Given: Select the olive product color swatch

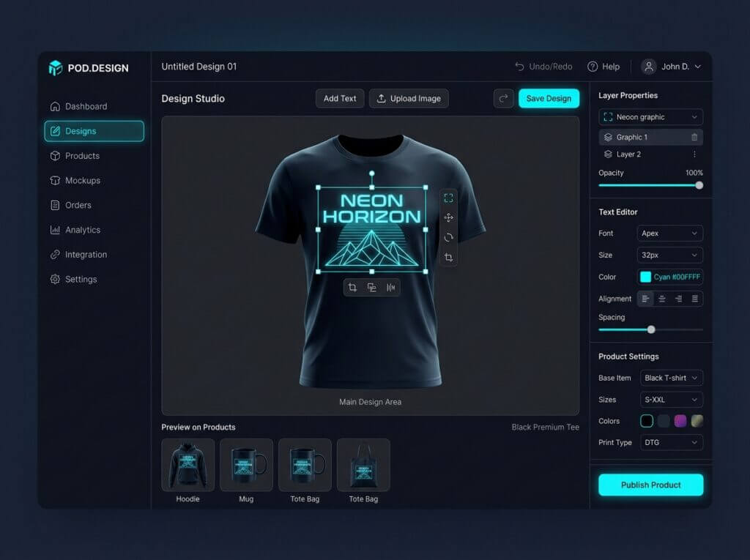Looking at the screenshot, I should pos(697,421).
